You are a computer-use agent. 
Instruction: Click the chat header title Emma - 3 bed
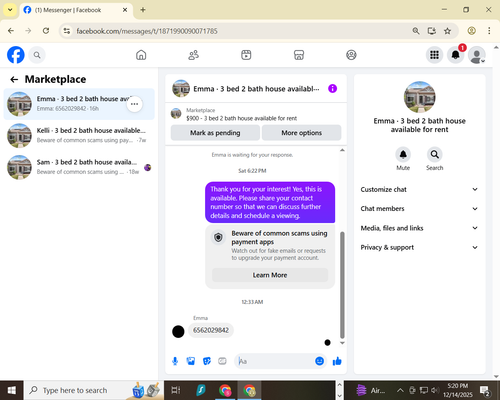[256, 89]
